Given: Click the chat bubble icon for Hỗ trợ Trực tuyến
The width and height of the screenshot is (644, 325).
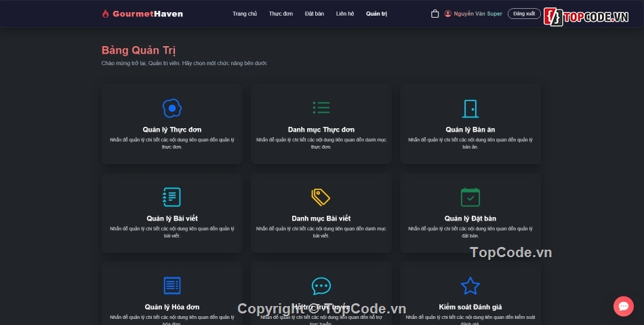Looking at the screenshot, I should point(321,286).
